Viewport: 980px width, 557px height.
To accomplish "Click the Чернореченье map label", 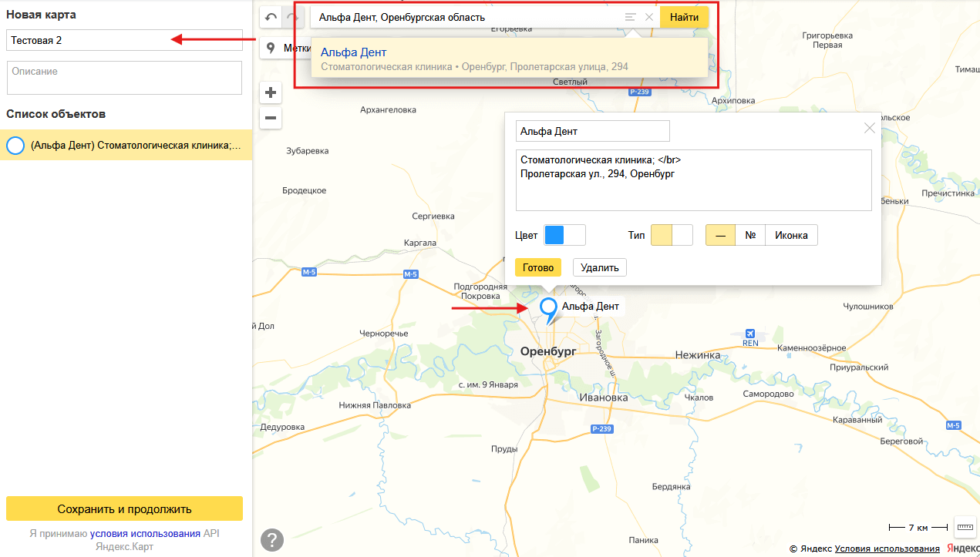I will pyautogui.click(x=384, y=334).
